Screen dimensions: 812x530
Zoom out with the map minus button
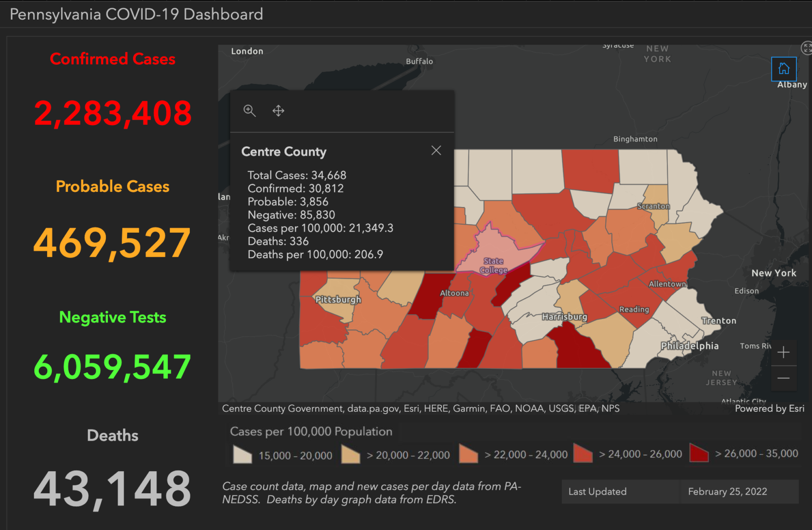(x=784, y=378)
